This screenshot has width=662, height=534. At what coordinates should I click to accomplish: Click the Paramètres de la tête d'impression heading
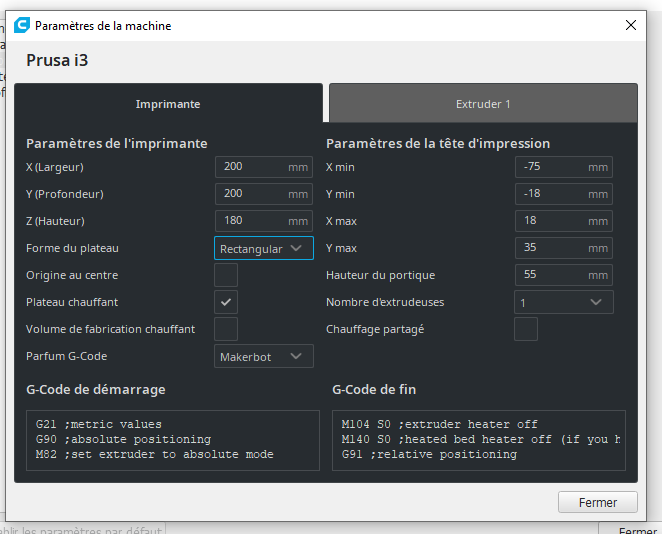pos(438,144)
